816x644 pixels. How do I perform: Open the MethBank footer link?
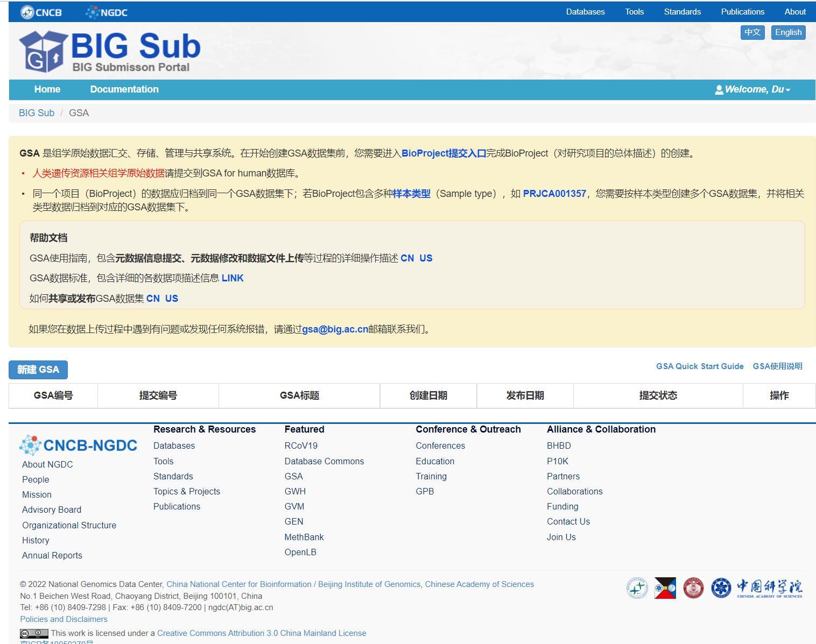[304, 537]
